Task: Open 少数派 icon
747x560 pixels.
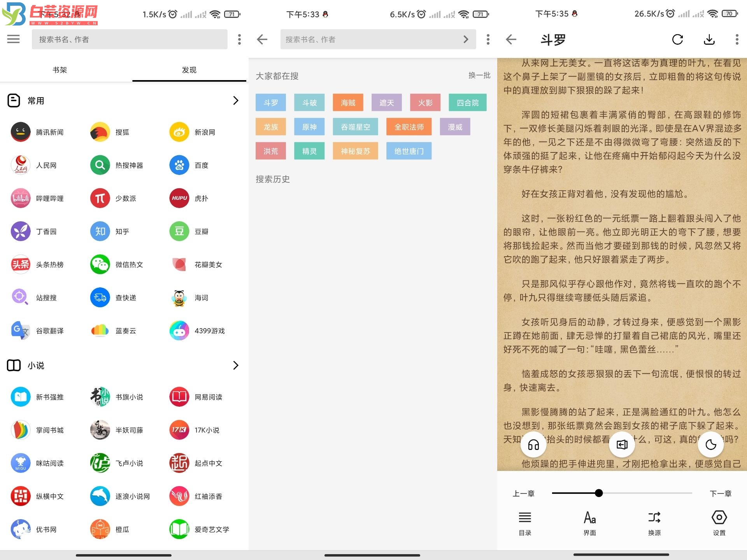Action: point(100,198)
